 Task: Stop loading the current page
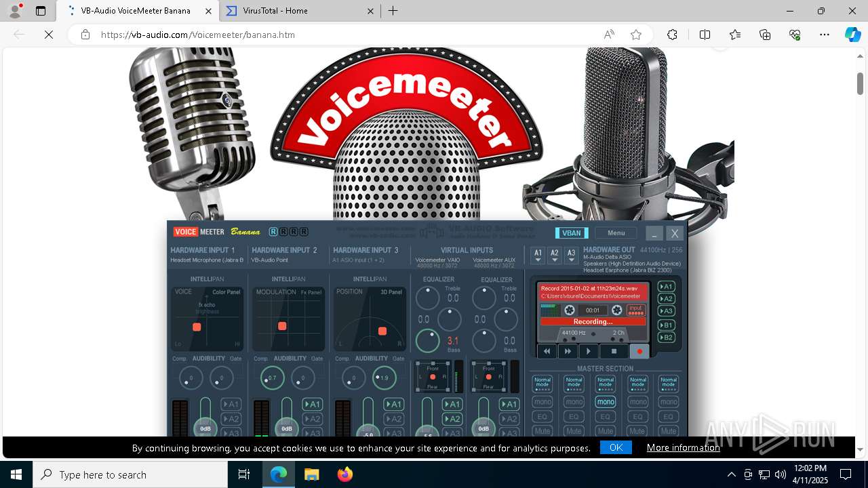49,35
